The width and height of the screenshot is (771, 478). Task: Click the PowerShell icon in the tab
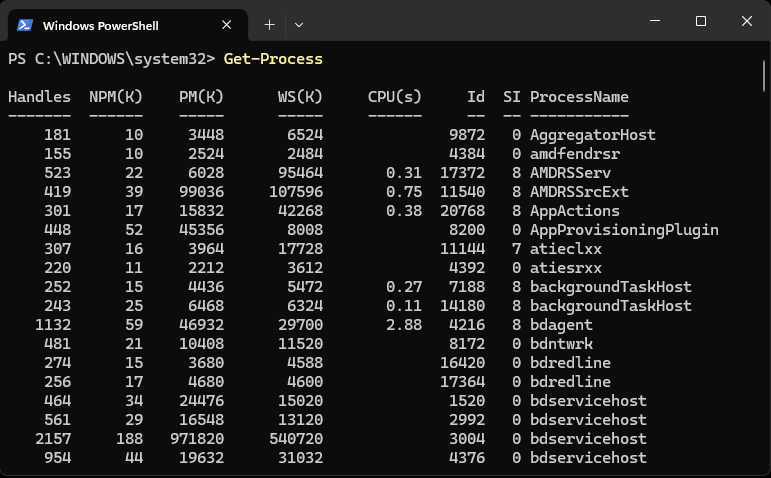tap(25, 25)
